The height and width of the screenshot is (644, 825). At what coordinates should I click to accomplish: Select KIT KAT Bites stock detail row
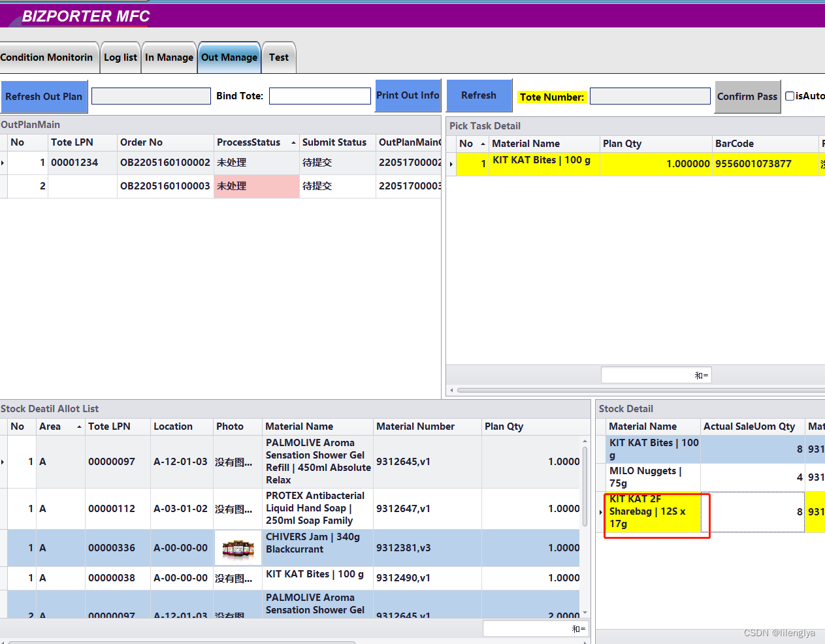tap(711, 449)
